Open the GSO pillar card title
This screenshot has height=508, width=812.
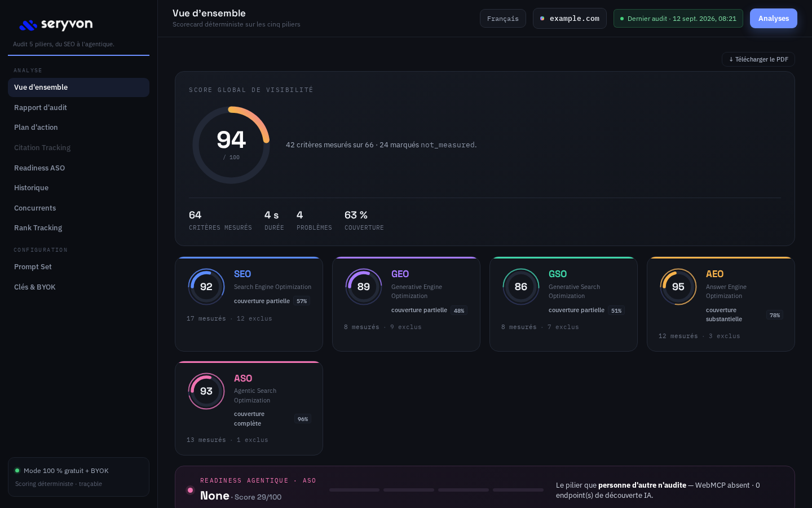click(x=558, y=274)
